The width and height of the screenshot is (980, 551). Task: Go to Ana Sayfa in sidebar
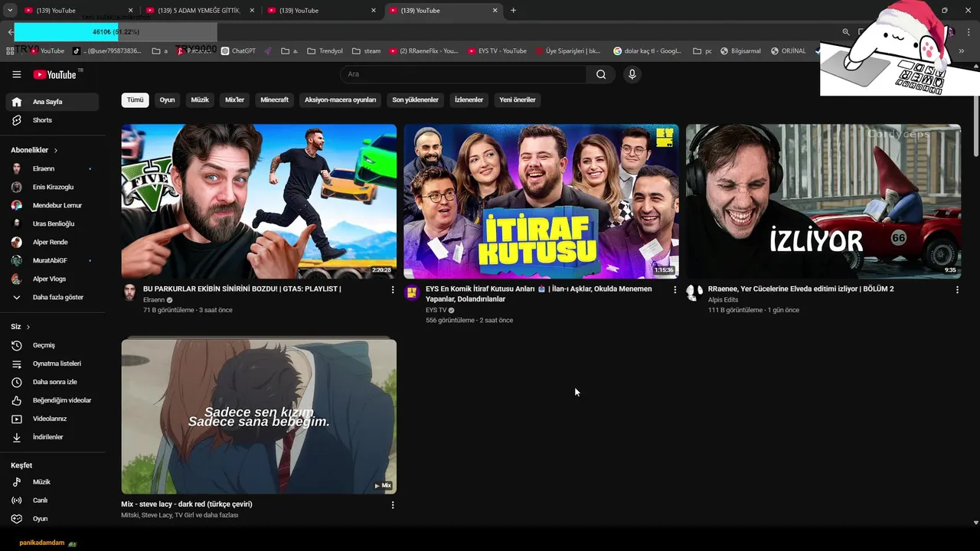(x=52, y=102)
